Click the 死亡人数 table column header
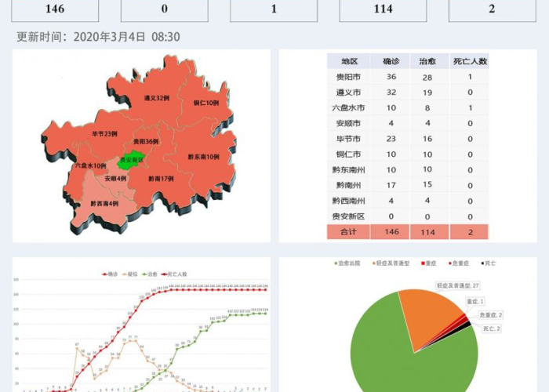 click(470, 61)
